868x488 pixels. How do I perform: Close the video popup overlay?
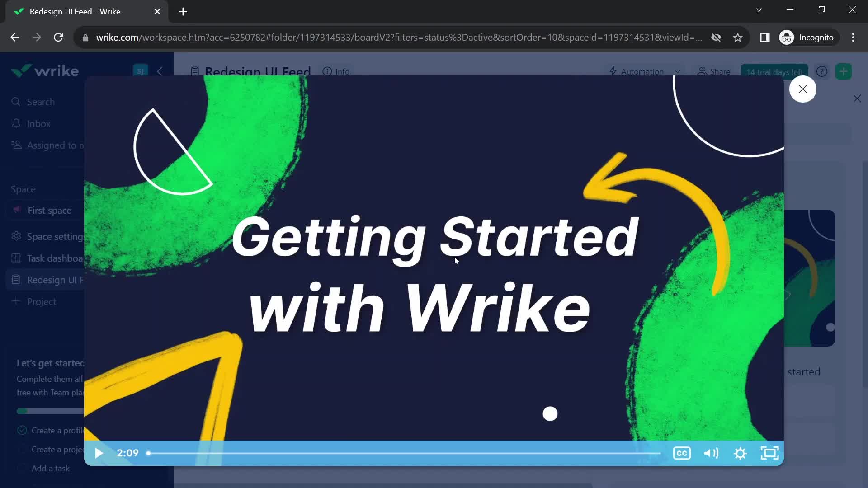click(x=802, y=89)
